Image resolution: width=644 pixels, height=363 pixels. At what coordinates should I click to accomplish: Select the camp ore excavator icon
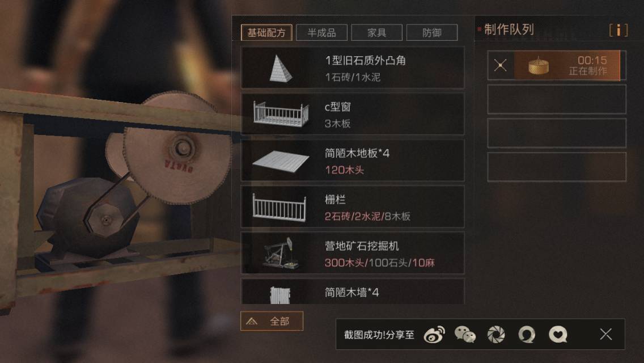coord(281,253)
